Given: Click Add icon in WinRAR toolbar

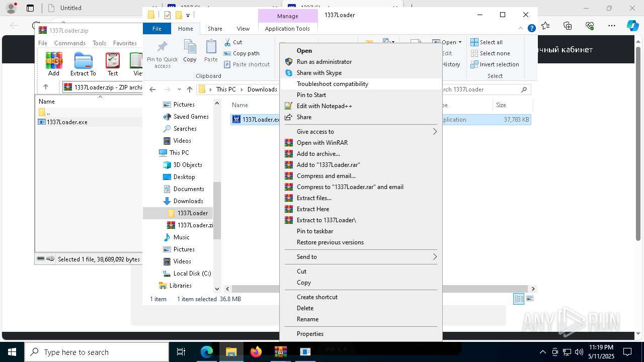Looking at the screenshot, I should click(x=54, y=64).
